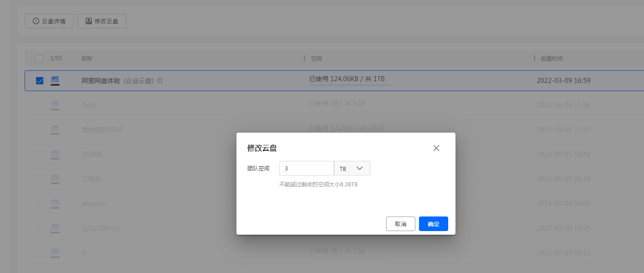Click the 修改云盘 toolbar button
The image size is (644, 273).
tap(102, 21)
